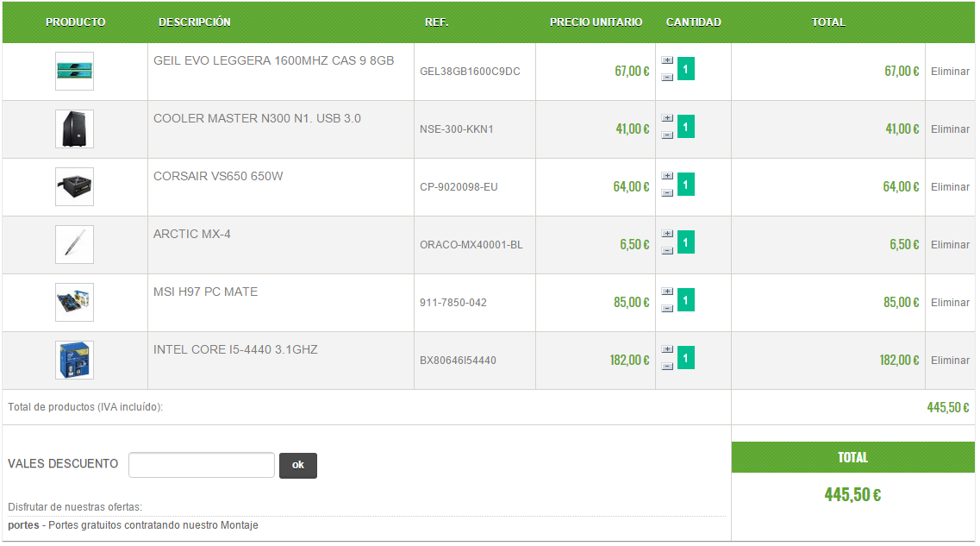Viewport: 980px width, 546px height.
Task: Select the quantity box of CORSAIR VS650
Action: (685, 185)
